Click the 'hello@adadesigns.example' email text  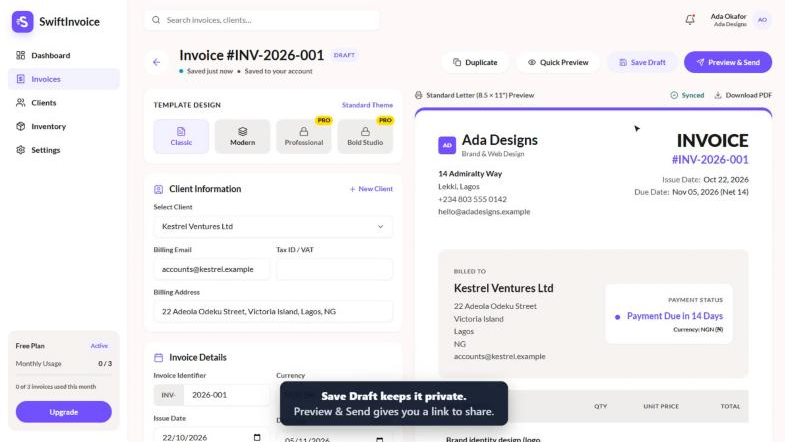tap(484, 212)
